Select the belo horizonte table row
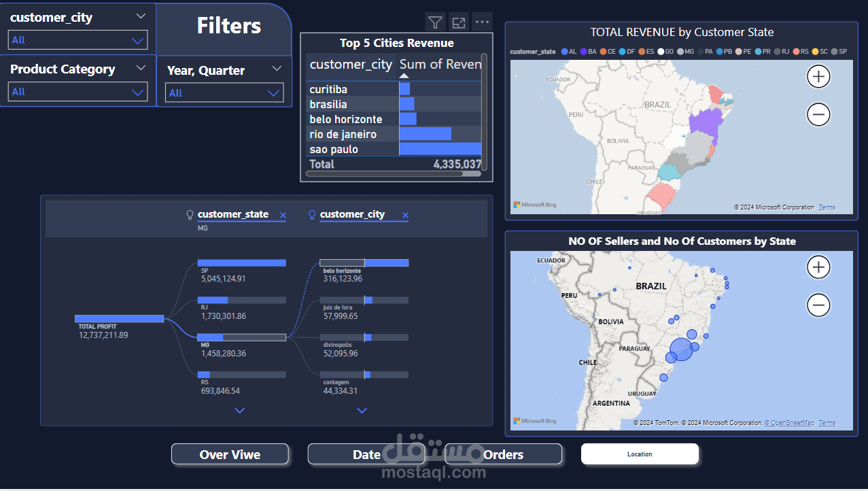Image resolution: width=868 pixels, height=491 pixels. (394, 119)
